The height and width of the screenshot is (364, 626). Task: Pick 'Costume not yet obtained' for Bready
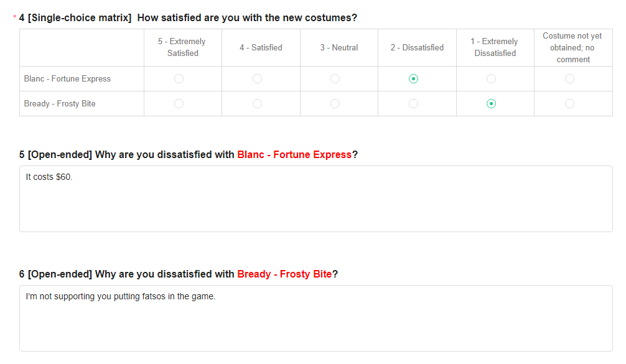[x=569, y=104]
